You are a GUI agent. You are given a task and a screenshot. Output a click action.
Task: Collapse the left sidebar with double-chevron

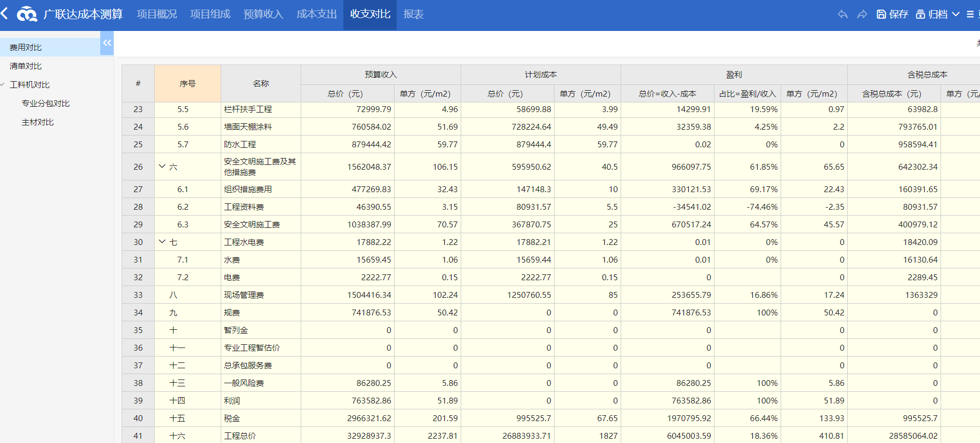tap(107, 43)
